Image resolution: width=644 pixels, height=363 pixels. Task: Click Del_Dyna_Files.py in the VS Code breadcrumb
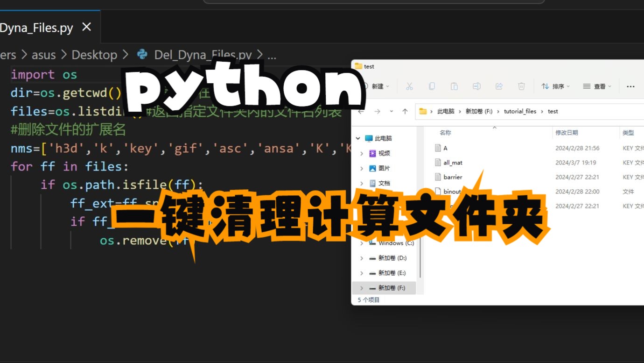[203, 55]
